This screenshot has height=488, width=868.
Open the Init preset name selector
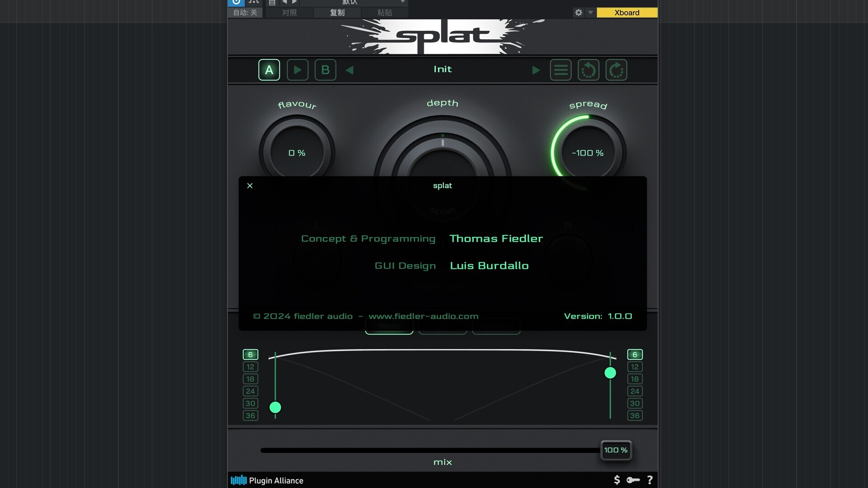[443, 69]
